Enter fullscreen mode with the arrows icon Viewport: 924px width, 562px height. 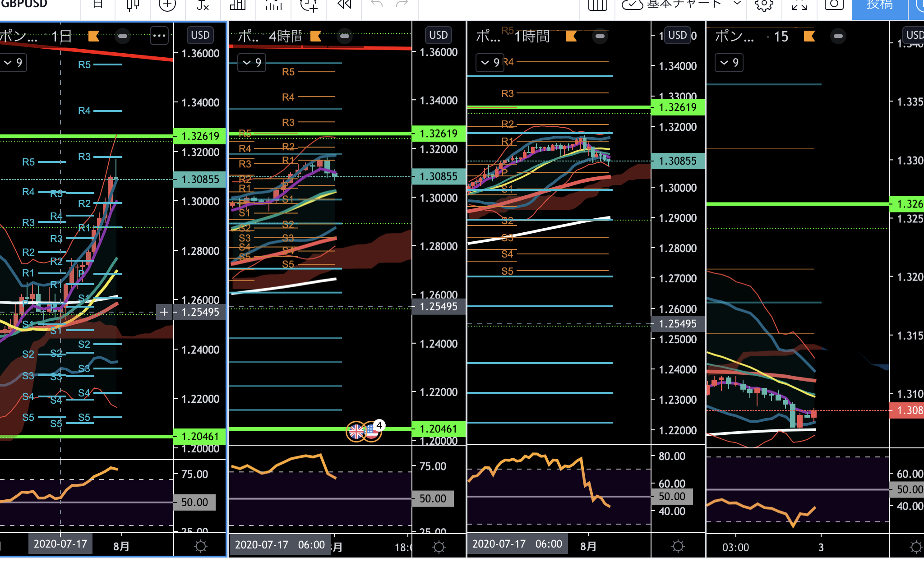(799, 5)
